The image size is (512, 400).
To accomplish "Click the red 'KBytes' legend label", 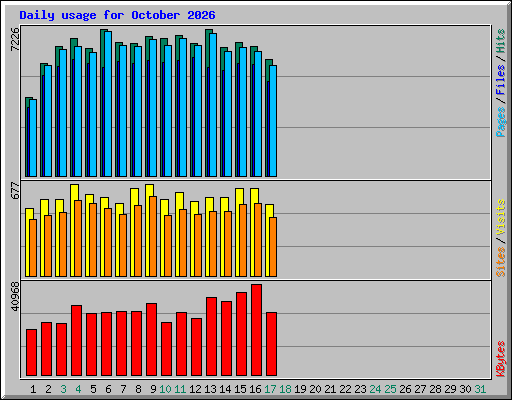I will [x=501, y=359].
